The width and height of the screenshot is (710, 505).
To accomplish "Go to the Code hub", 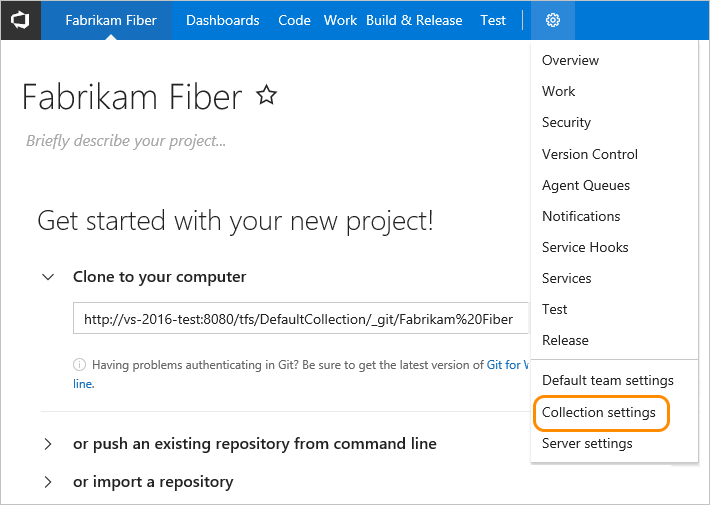I will tap(294, 20).
